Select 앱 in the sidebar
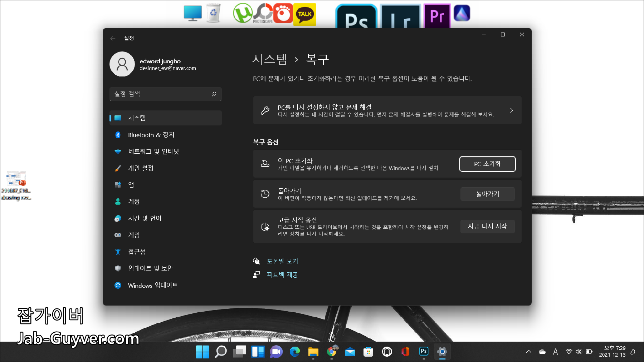This screenshot has width=644, height=362. point(165,185)
